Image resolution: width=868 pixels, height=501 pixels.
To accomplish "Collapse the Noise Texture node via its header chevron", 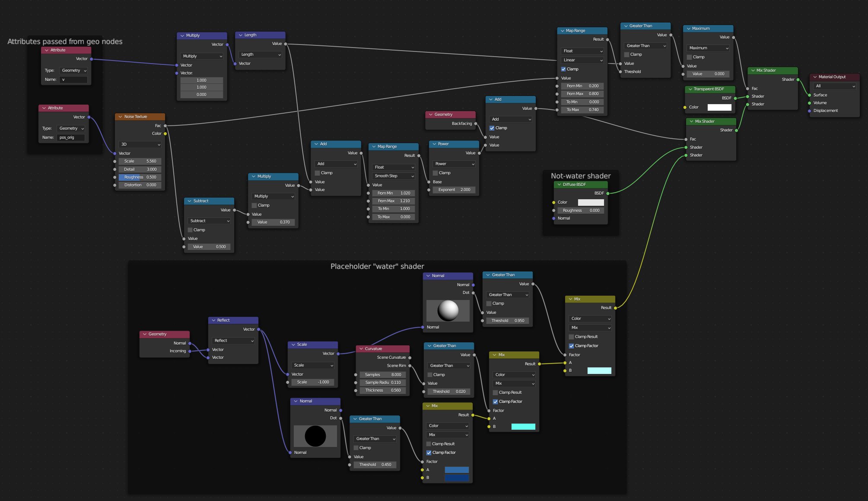I will [120, 117].
